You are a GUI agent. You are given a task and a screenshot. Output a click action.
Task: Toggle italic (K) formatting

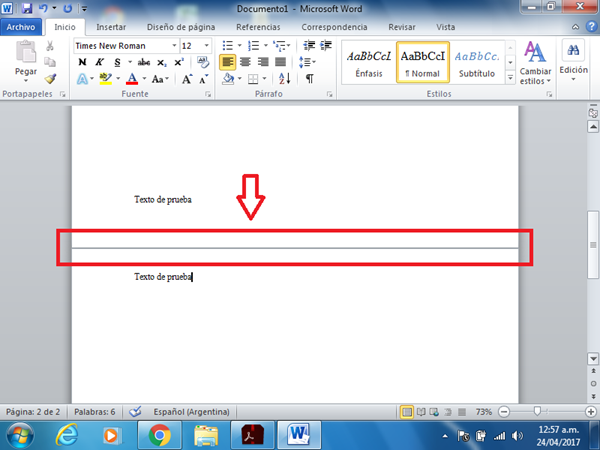tap(99, 62)
